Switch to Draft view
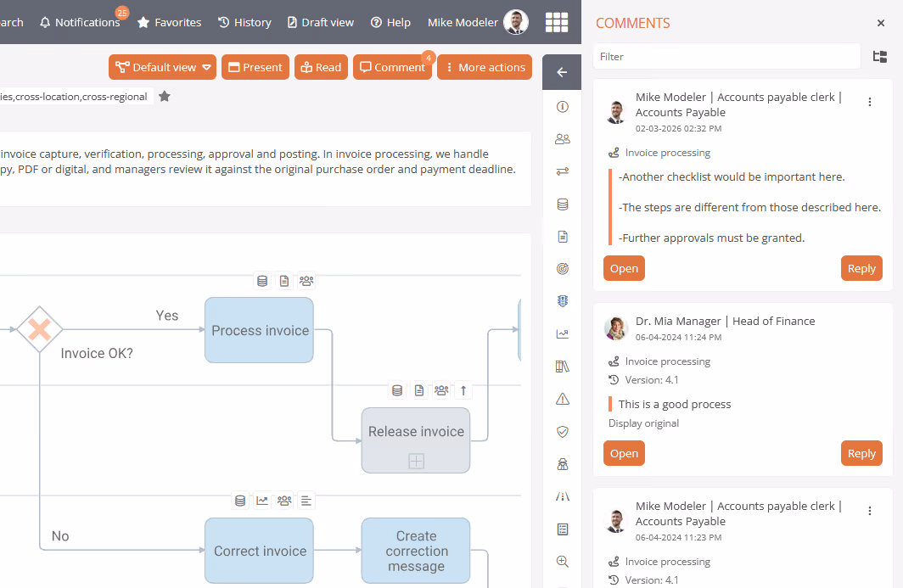 pyautogui.click(x=320, y=22)
